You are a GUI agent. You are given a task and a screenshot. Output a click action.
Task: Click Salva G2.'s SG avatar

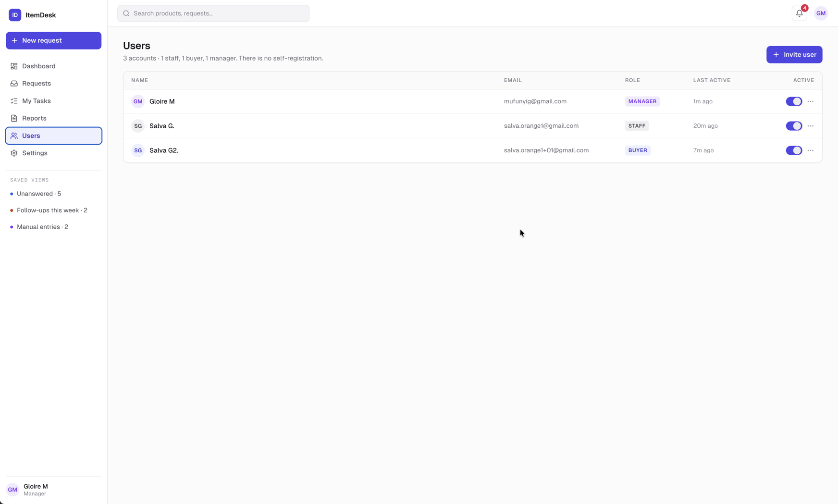point(138,150)
